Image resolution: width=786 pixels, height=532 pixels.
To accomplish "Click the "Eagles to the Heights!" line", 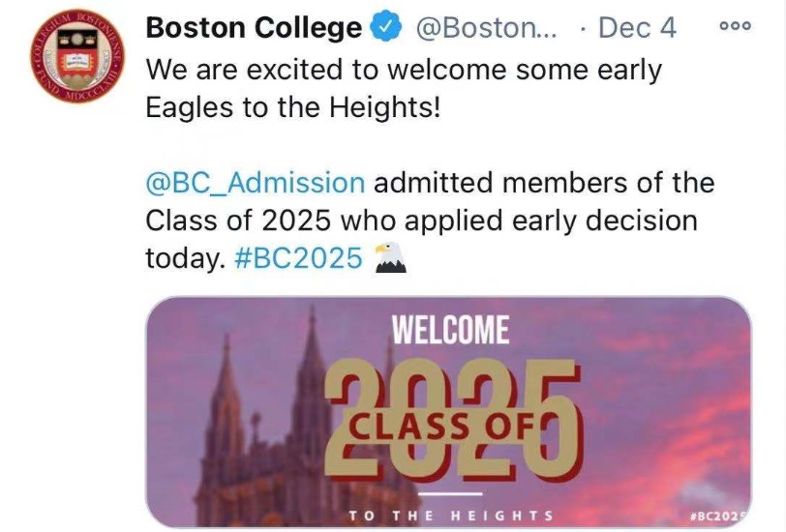I will pyautogui.click(x=292, y=106).
